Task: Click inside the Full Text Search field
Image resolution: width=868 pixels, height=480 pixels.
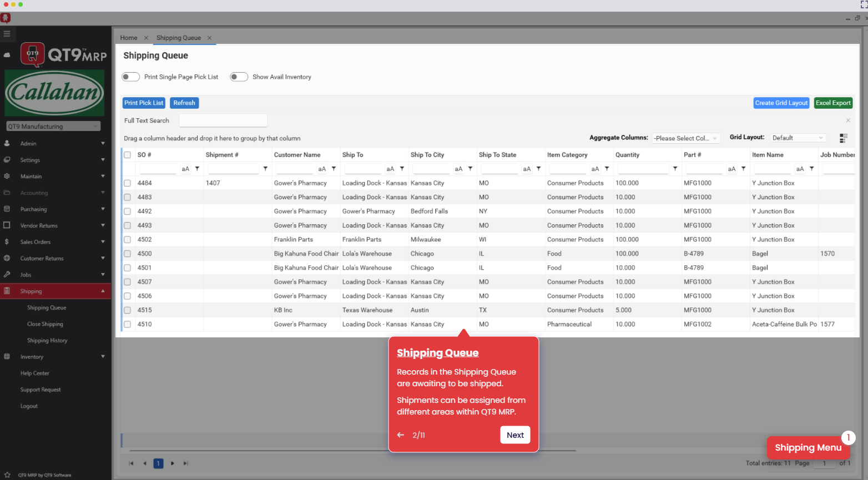Action: [223, 120]
